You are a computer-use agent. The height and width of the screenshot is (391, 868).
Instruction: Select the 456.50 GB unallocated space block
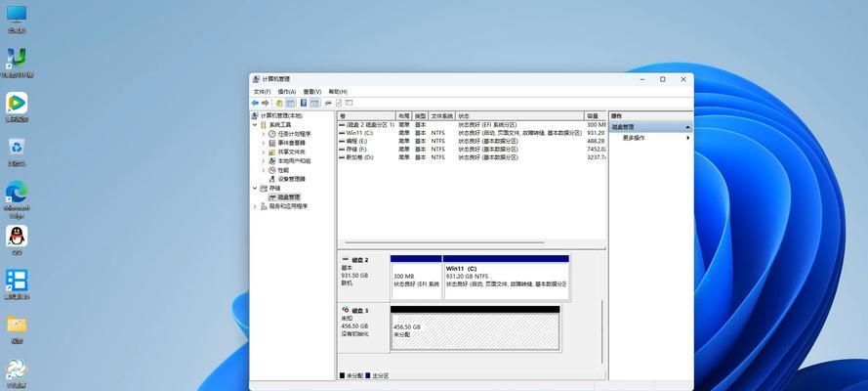point(475,328)
